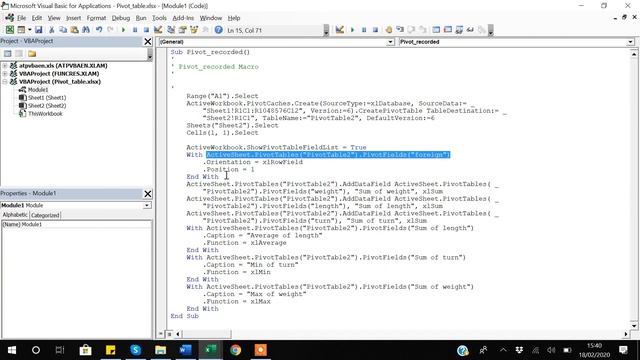This screenshot has width=640, height=360.
Task: Open the Tools menu
Action: pos(159,18)
